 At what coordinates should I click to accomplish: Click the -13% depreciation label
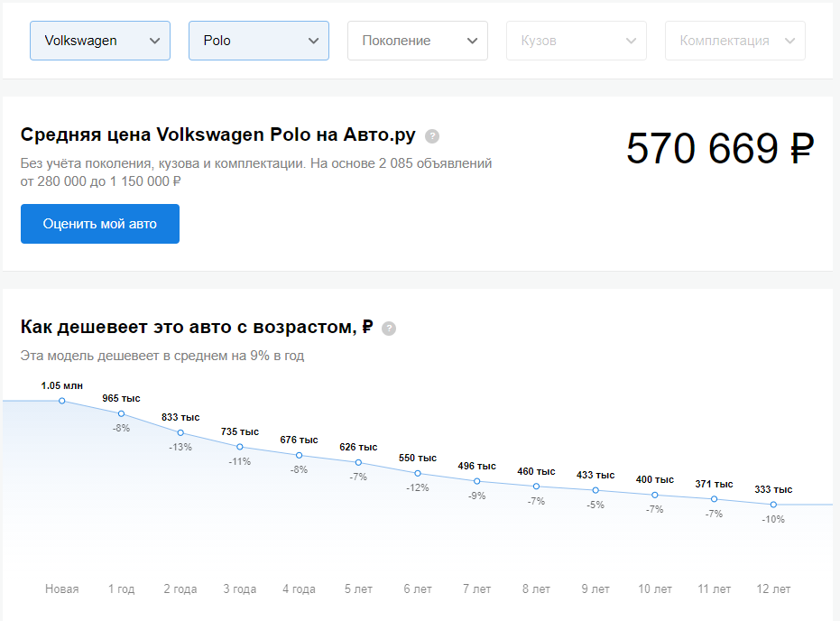(x=180, y=448)
